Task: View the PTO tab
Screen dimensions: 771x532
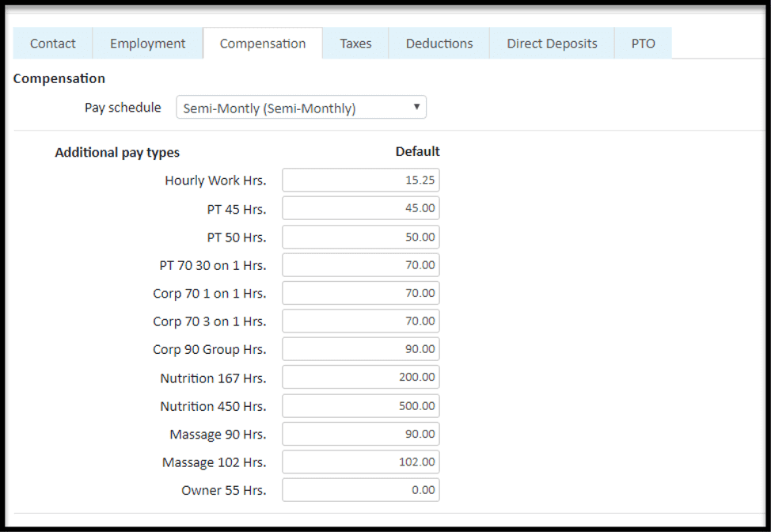Action: tap(643, 44)
